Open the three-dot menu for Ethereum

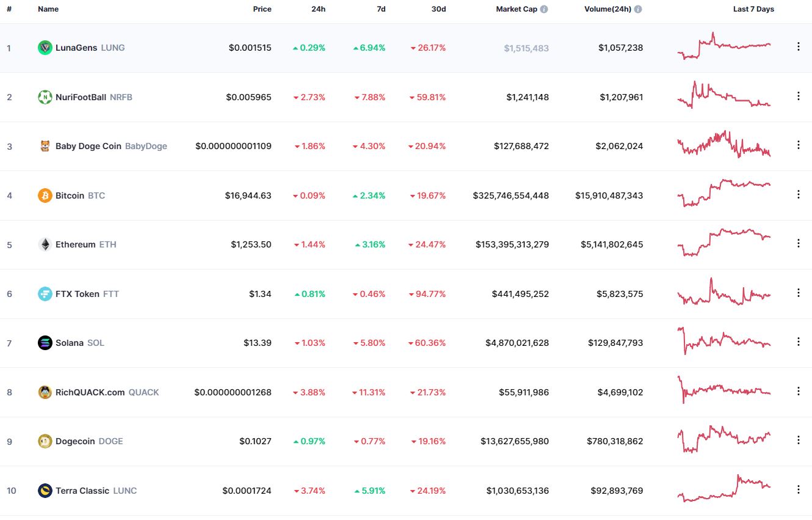click(x=798, y=243)
